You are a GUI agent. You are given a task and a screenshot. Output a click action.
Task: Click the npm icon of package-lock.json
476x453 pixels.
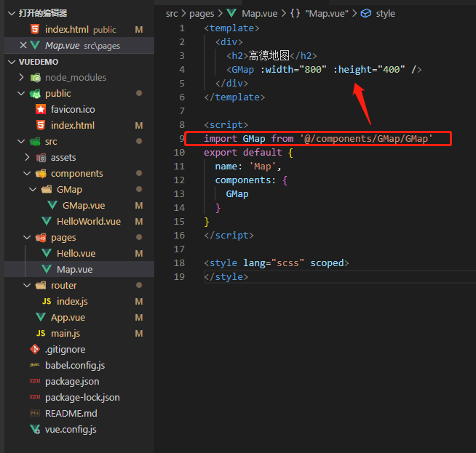pos(35,397)
